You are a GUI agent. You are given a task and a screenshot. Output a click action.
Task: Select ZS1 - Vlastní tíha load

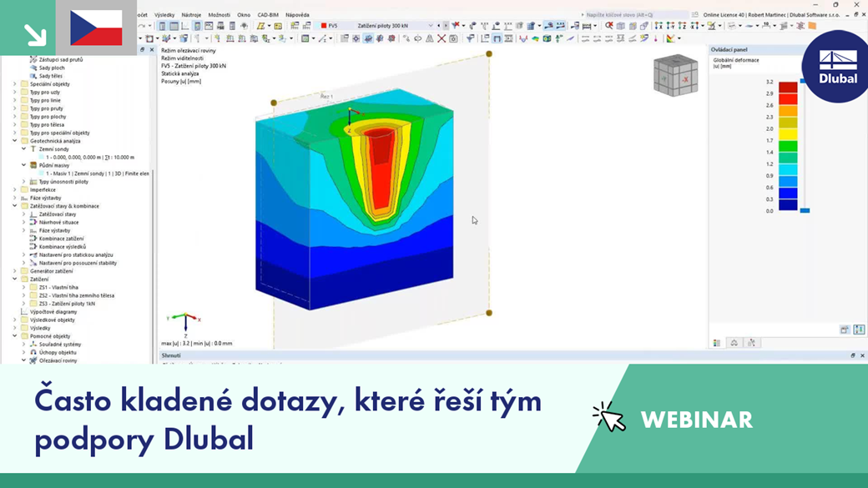[x=58, y=287]
